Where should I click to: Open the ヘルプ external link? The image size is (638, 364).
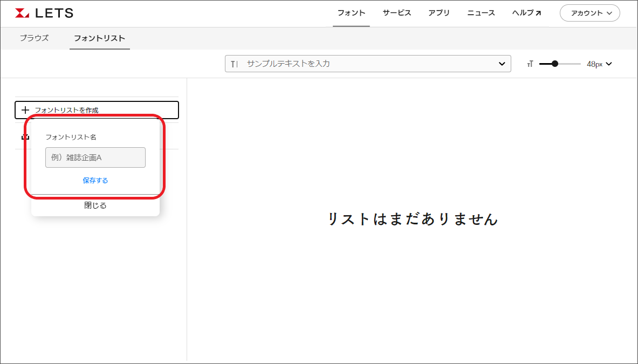(x=526, y=13)
